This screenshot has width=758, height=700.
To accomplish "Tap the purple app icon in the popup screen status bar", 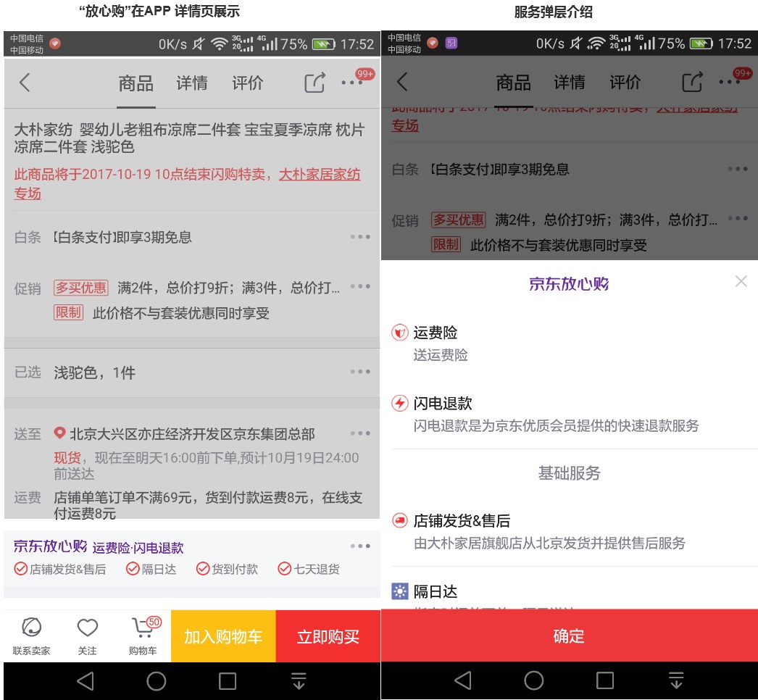I will 451,43.
